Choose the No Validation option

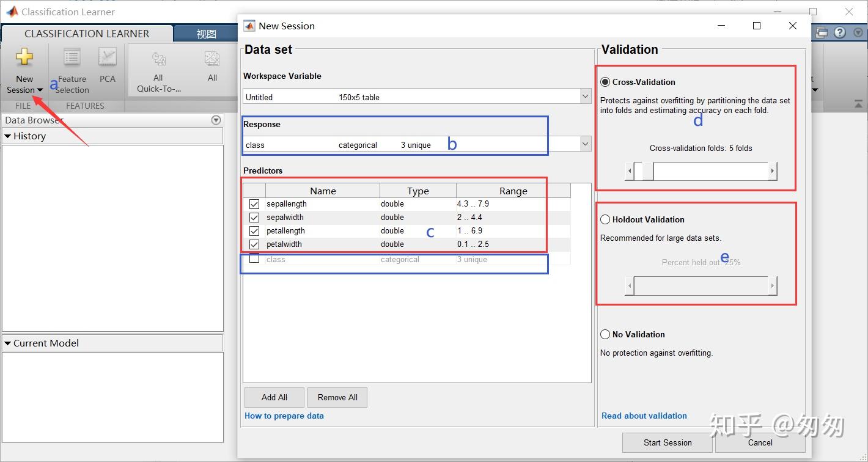pyautogui.click(x=605, y=334)
